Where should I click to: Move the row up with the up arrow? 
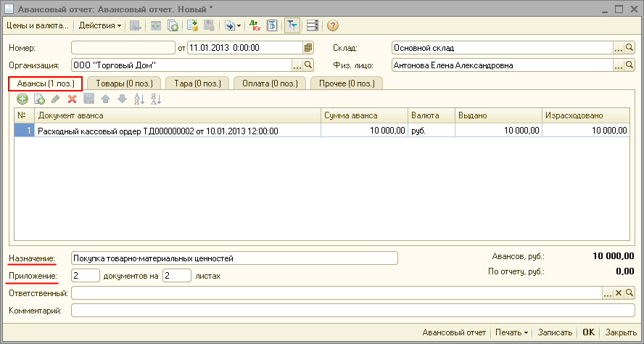[106, 99]
